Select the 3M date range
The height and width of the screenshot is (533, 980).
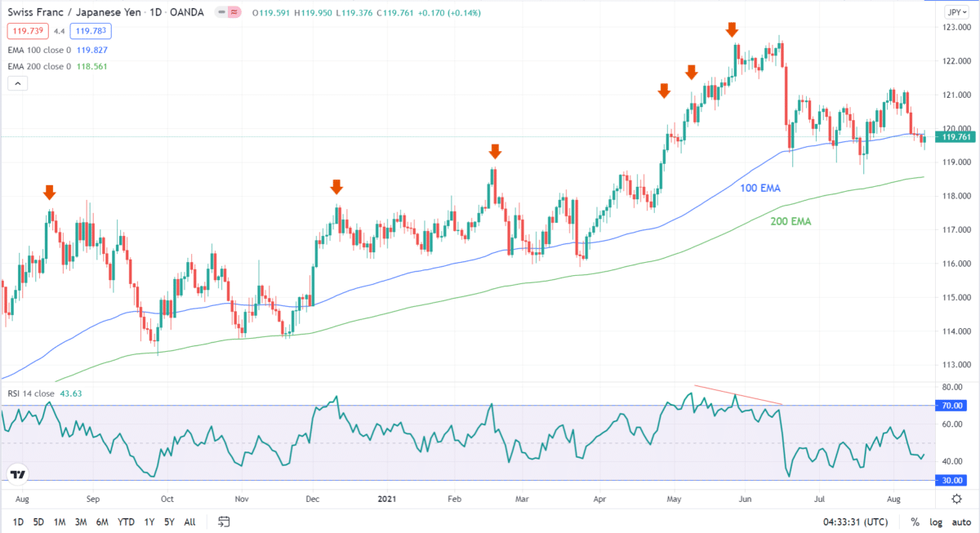point(81,522)
